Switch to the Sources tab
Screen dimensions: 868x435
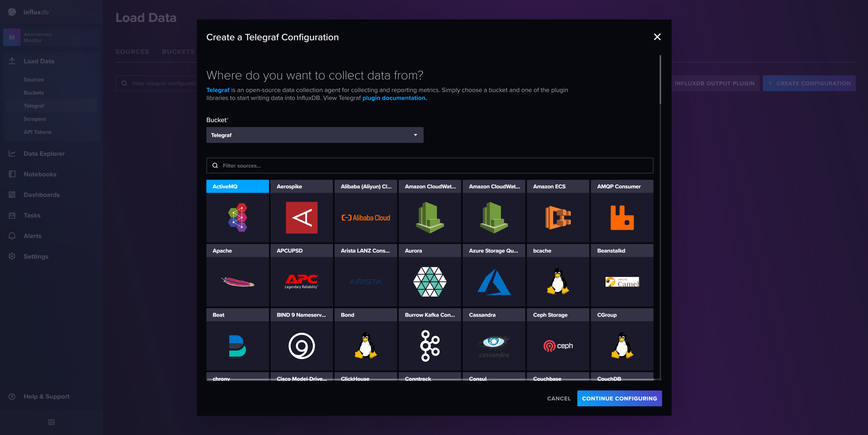[x=132, y=52]
